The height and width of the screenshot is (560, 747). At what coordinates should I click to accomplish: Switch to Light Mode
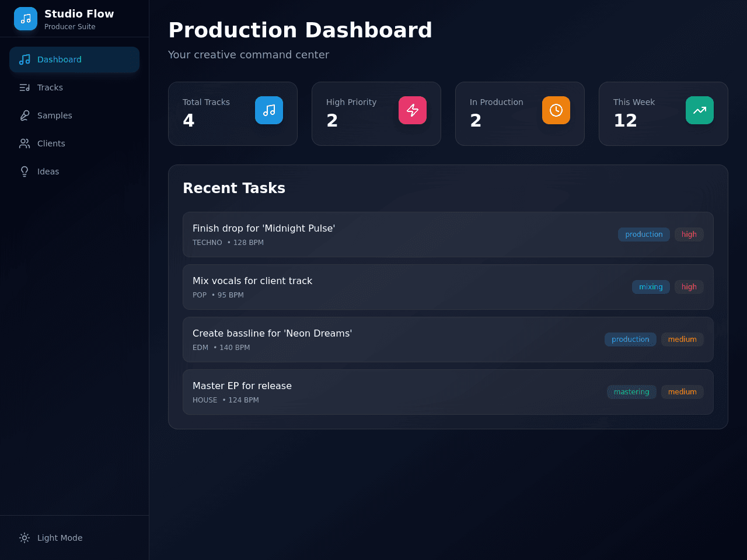coord(74,538)
